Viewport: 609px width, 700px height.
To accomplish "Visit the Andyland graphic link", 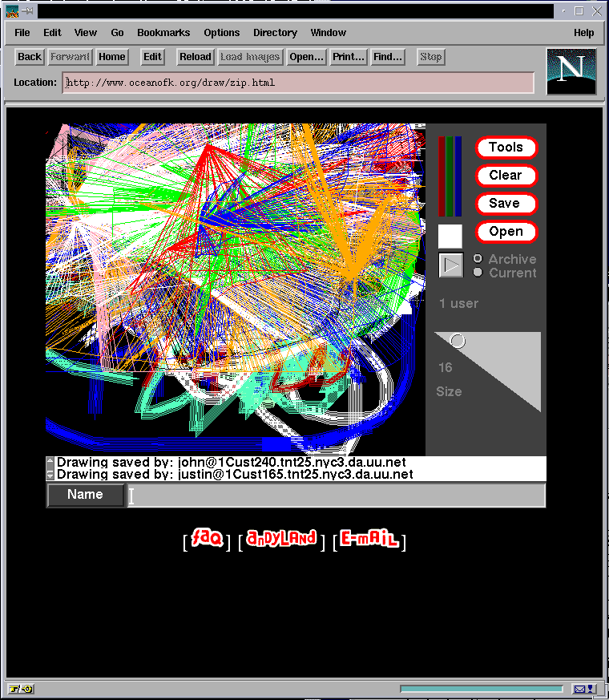I will [281, 540].
